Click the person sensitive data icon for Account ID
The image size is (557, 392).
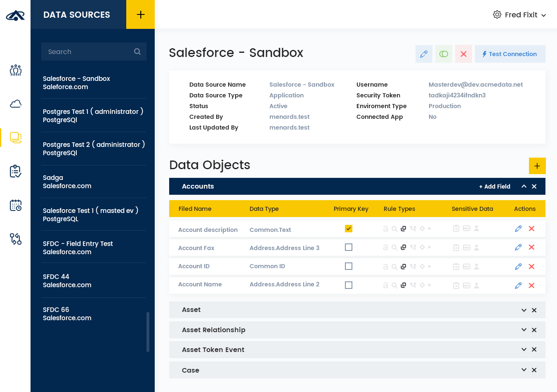pyautogui.click(x=477, y=267)
